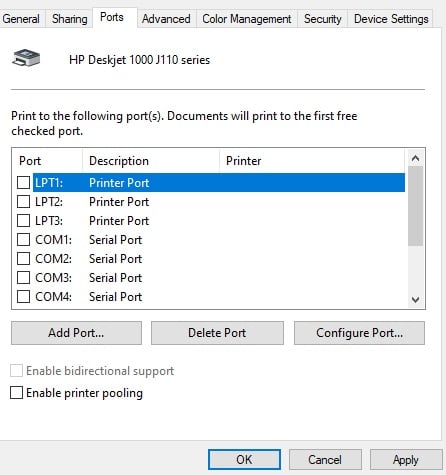Click the Add Port button
446x475 pixels.
[76, 333]
